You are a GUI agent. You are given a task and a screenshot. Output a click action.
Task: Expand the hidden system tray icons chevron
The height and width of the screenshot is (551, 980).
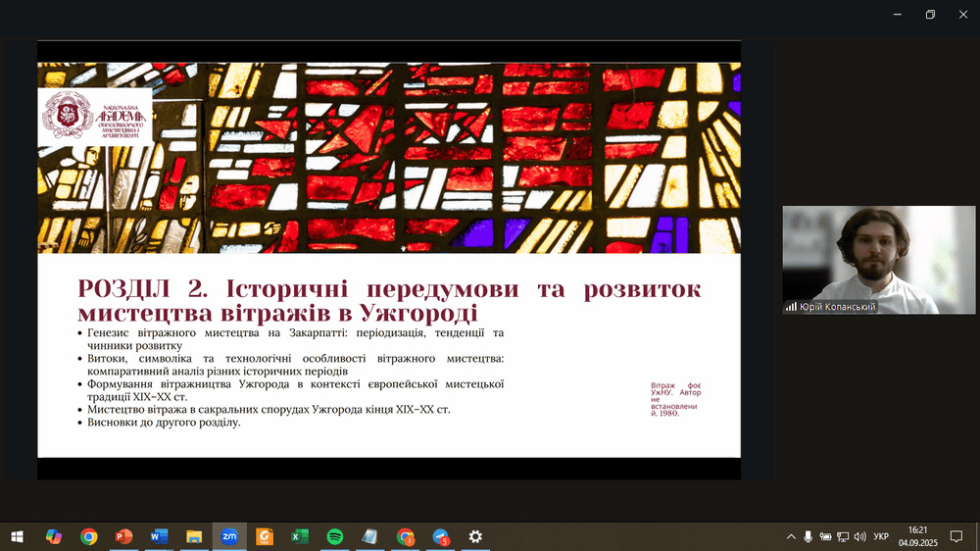click(792, 536)
